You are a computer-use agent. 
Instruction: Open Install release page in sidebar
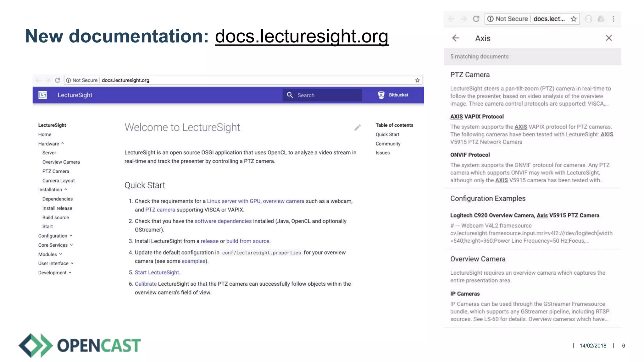[57, 208]
